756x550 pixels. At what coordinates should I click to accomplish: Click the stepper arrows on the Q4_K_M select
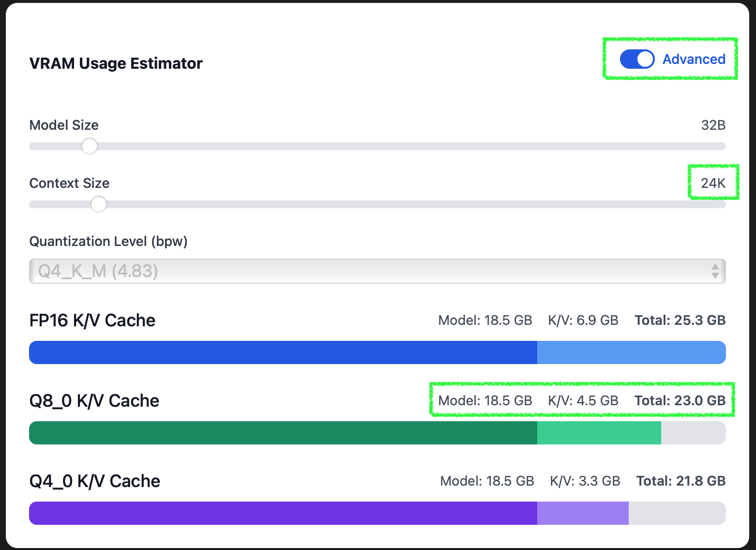715,271
